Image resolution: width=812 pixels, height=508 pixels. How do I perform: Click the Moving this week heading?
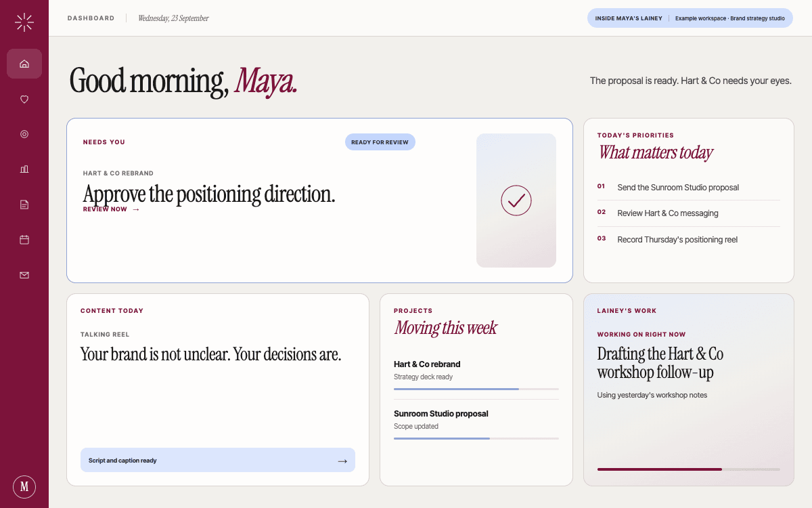(445, 329)
